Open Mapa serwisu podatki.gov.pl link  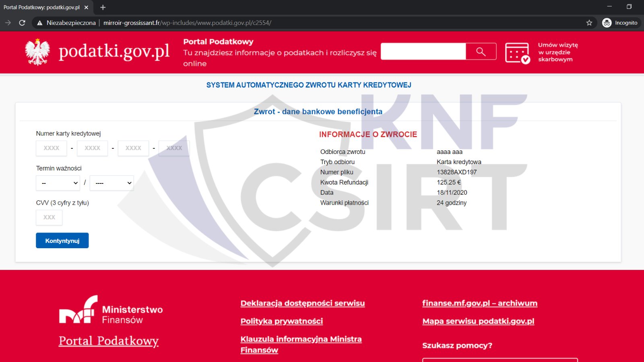(478, 321)
